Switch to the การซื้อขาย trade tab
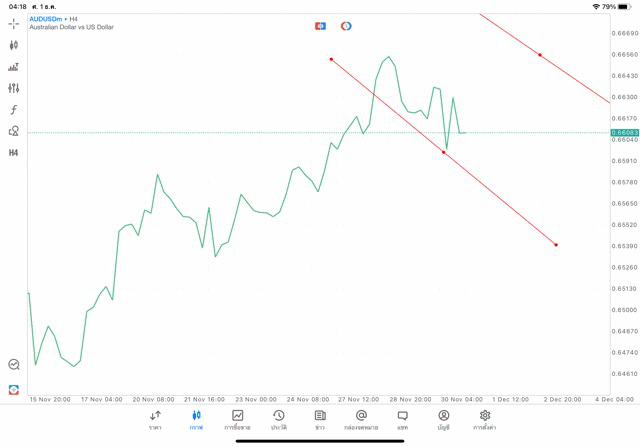The image size is (640, 447). coord(237,420)
